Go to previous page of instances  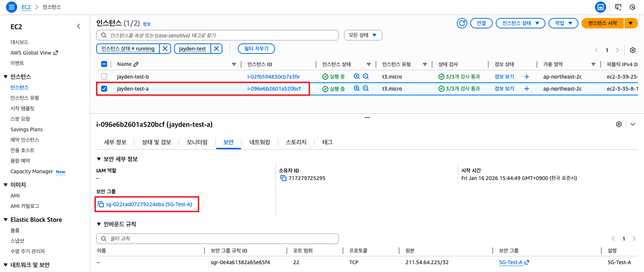(596, 50)
